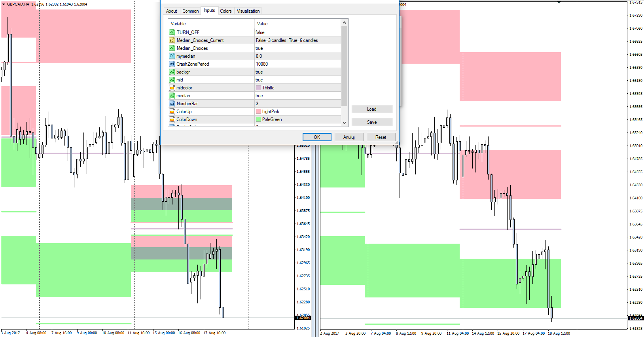Select the 'ColorDown' variable name

click(187, 119)
